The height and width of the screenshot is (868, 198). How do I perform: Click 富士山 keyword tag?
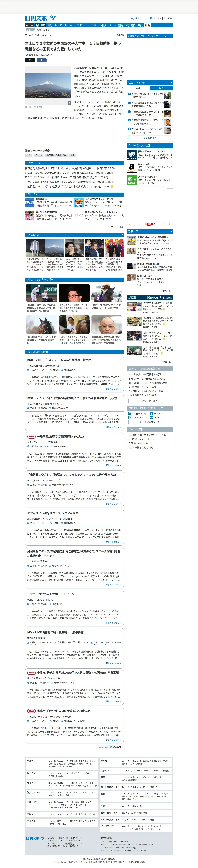coord(39,155)
